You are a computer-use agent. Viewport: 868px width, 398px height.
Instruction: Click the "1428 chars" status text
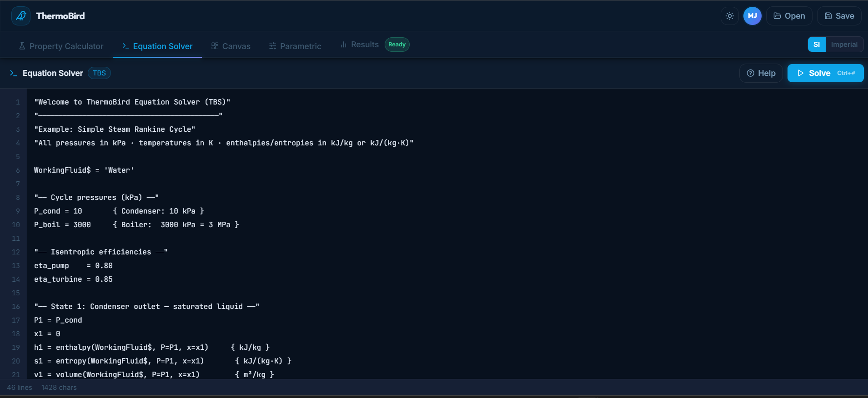pyautogui.click(x=59, y=388)
